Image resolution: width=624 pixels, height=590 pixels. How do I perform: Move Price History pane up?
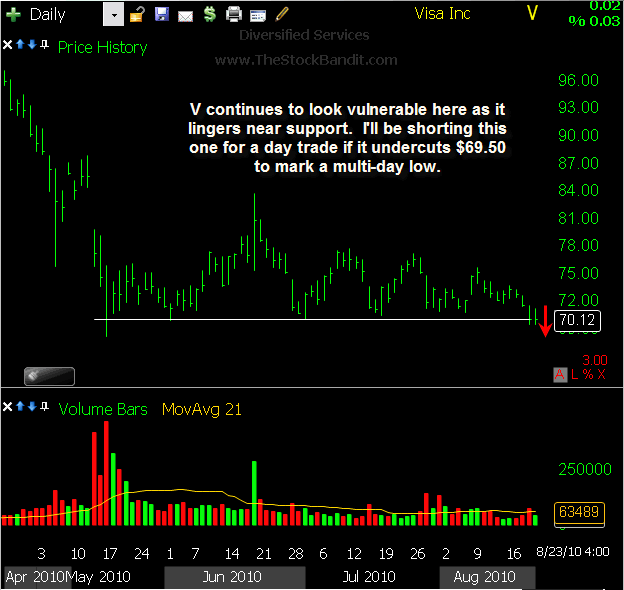[x=20, y=44]
